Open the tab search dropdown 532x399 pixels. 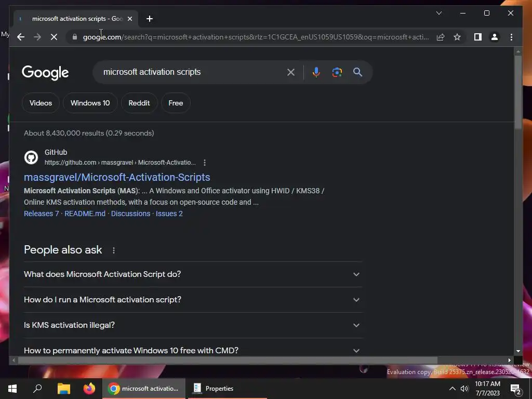click(438, 13)
